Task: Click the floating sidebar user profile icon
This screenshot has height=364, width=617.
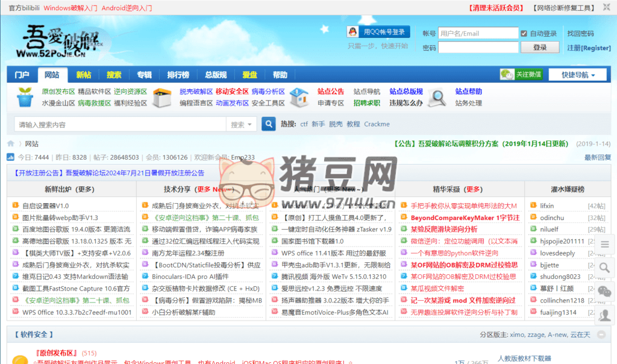Action: pos(606,314)
